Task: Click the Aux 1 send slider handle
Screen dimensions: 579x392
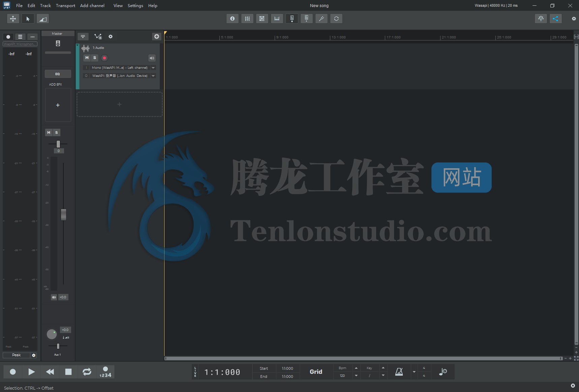Action: pos(58,346)
